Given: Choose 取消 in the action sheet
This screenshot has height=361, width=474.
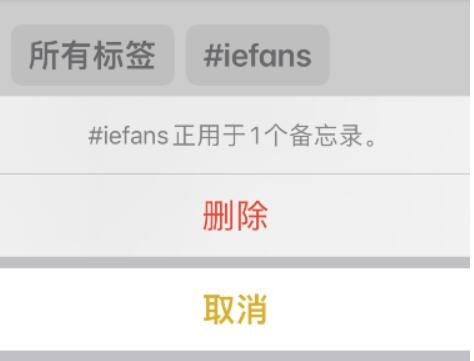Looking at the screenshot, I should click(x=235, y=309).
